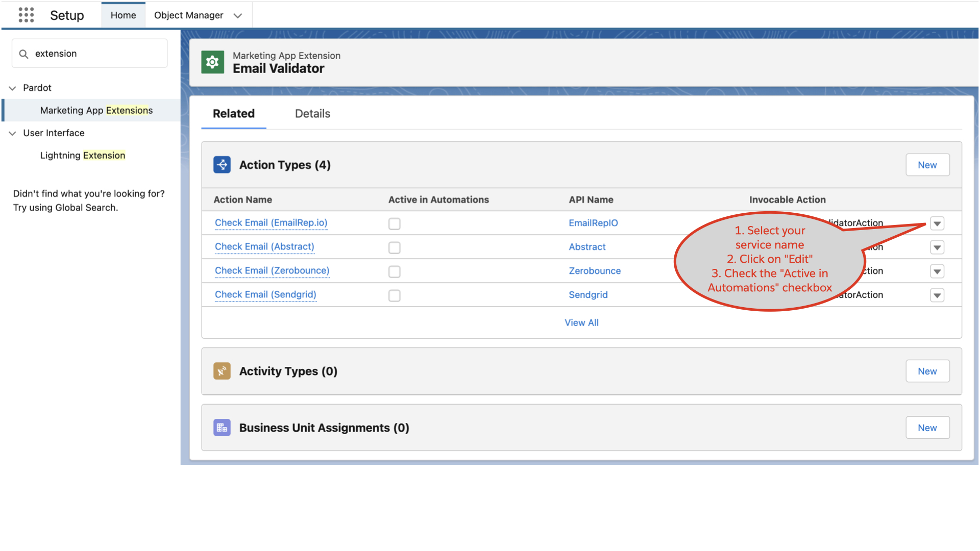Image resolution: width=980 pixels, height=551 pixels.
Task: Check Active in Automations for Sendgrid row
Action: 394,295
